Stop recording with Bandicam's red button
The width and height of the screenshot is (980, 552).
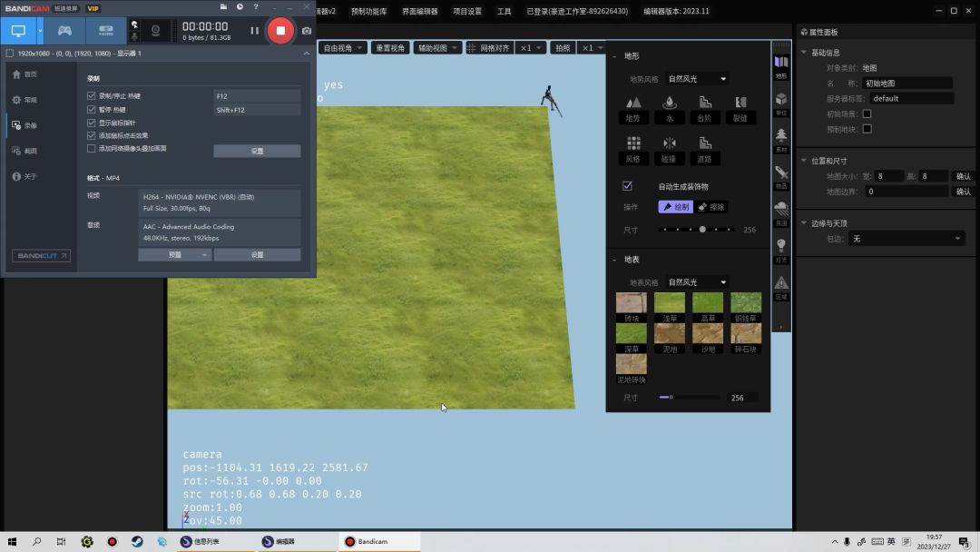280,30
